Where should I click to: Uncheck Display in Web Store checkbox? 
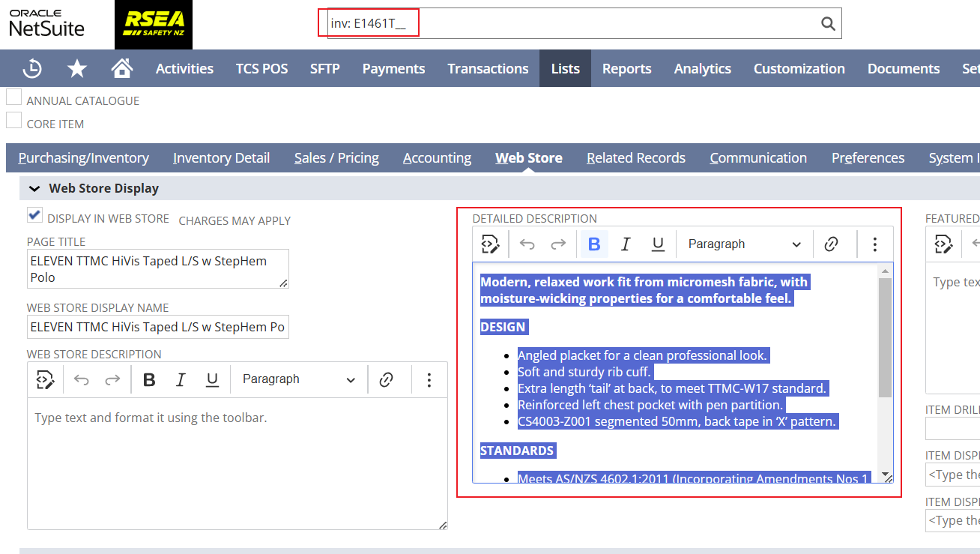34,215
